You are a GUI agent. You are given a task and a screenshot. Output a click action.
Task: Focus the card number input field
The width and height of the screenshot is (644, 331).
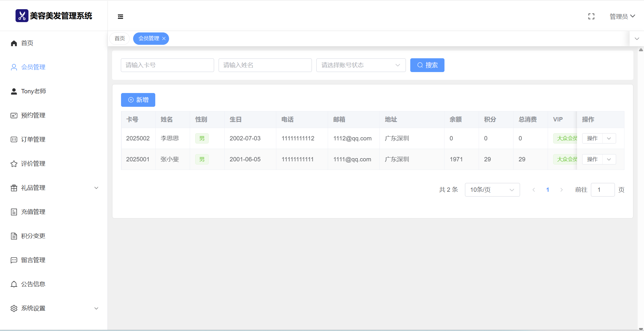coord(167,65)
